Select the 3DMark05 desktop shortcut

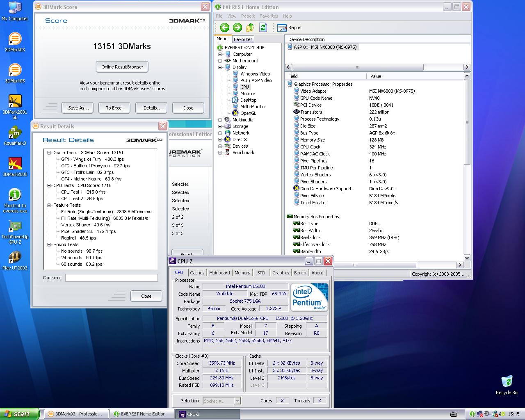click(x=15, y=73)
